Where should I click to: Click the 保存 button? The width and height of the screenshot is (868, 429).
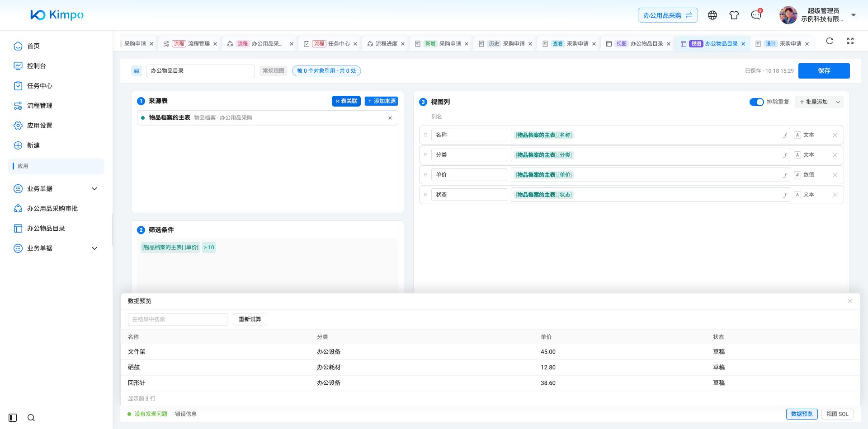point(824,71)
